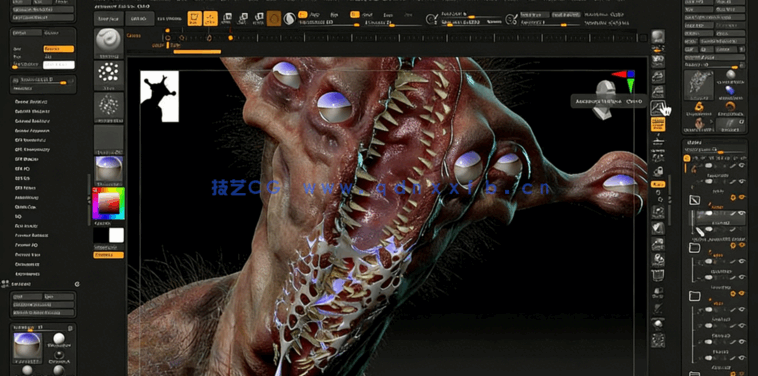Image resolution: width=758 pixels, height=376 pixels.
Task: Expand the third folder icon in subtool list
Action: point(695,295)
